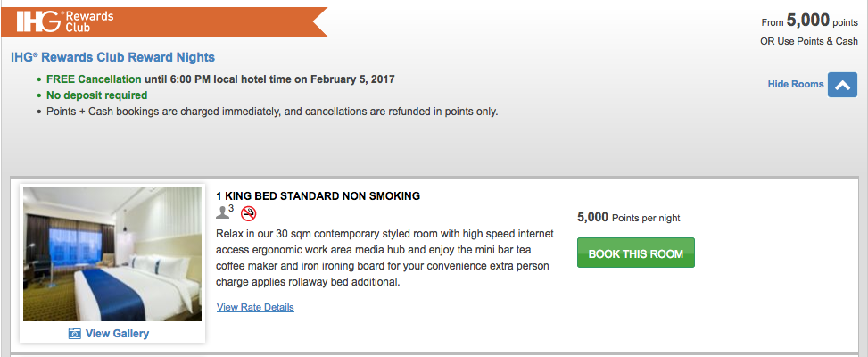The height and width of the screenshot is (357, 868).
Task: Click the room description paragraph
Action: [384, 258]
